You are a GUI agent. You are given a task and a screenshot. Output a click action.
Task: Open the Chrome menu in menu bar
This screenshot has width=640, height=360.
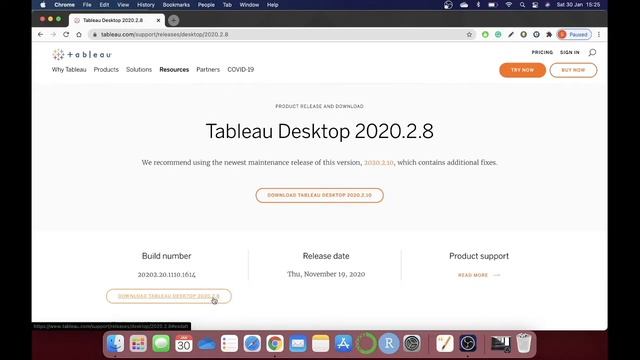pyautogui.click(x=64, y=5)
